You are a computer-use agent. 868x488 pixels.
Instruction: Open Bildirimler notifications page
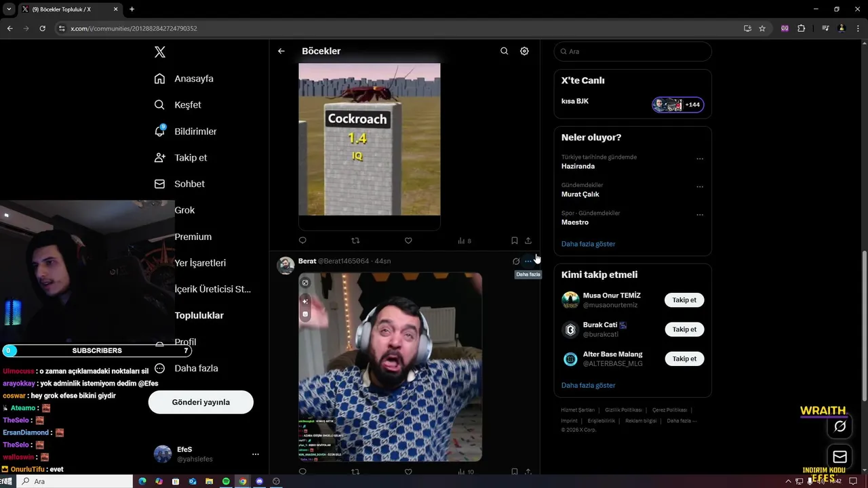pyautogui.click(x=185, y=131)
